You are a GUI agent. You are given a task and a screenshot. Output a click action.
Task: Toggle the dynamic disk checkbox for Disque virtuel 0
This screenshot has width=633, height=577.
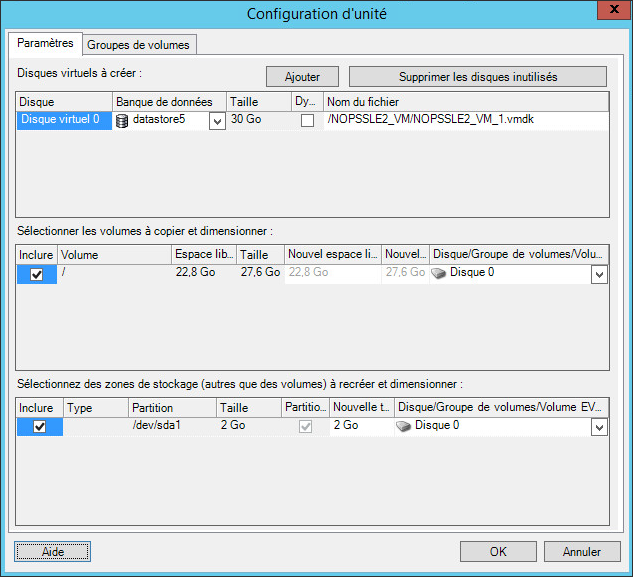coord(307,121)
